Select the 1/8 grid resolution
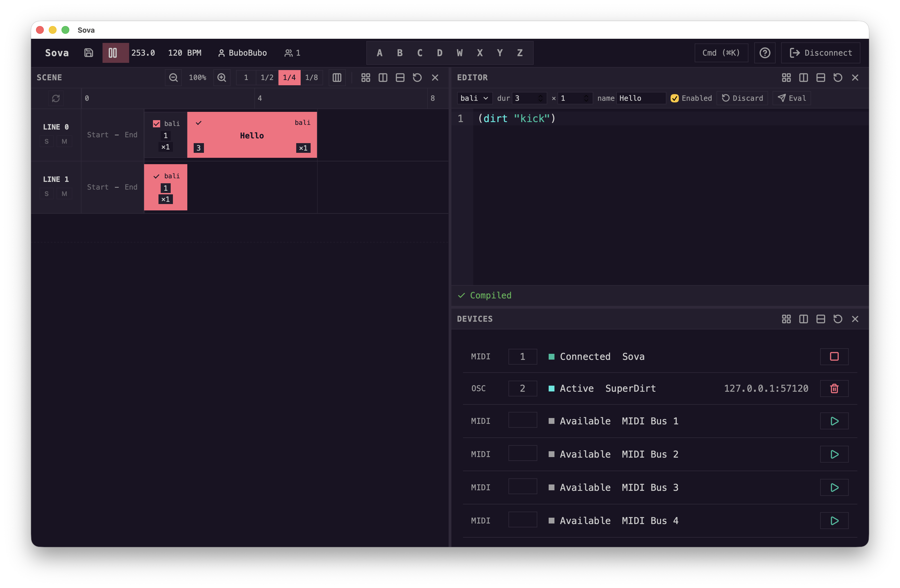Screen dimensions: 900x588 (x=311, y=78)
